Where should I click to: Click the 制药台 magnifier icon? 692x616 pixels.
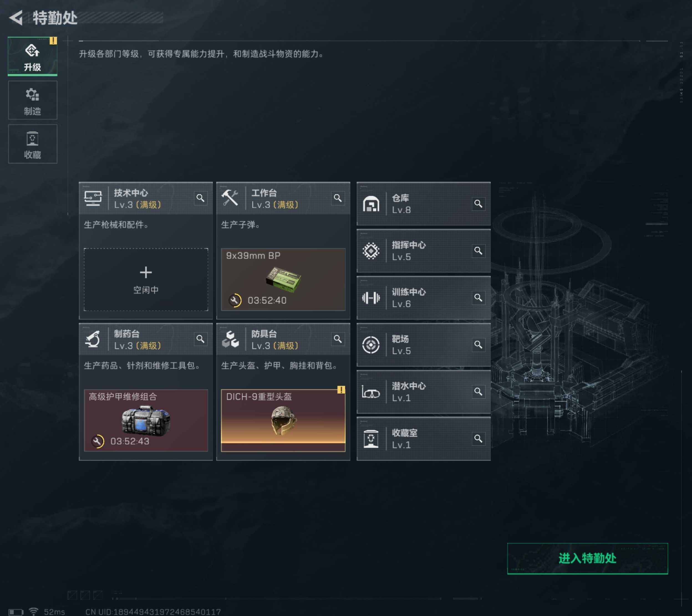coord(200,339)
